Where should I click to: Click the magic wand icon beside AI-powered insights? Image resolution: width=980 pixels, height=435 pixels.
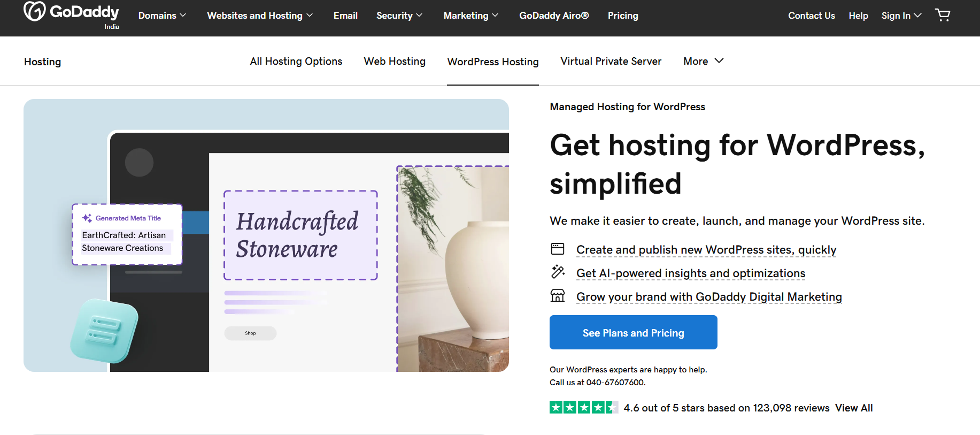coord(558,272)
